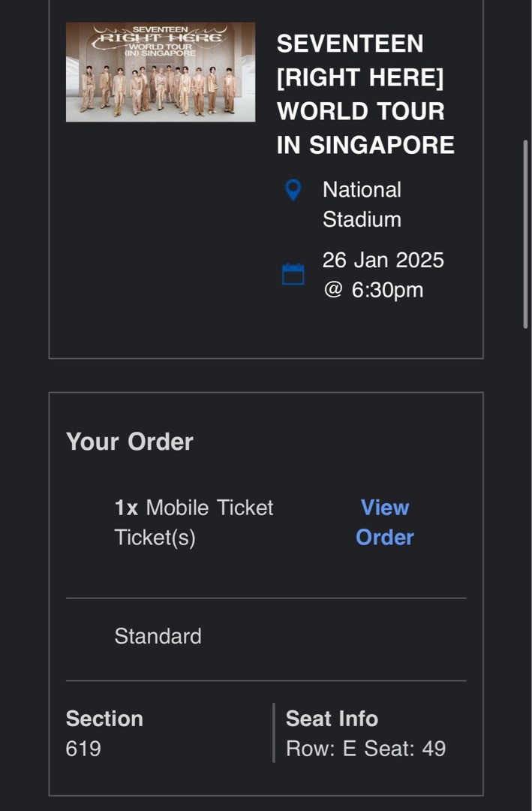Select Section 619 details

[105, 733]
